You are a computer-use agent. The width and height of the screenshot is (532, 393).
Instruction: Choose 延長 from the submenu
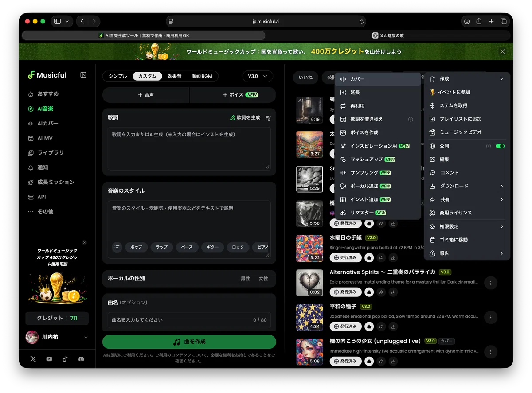(378, 93)
